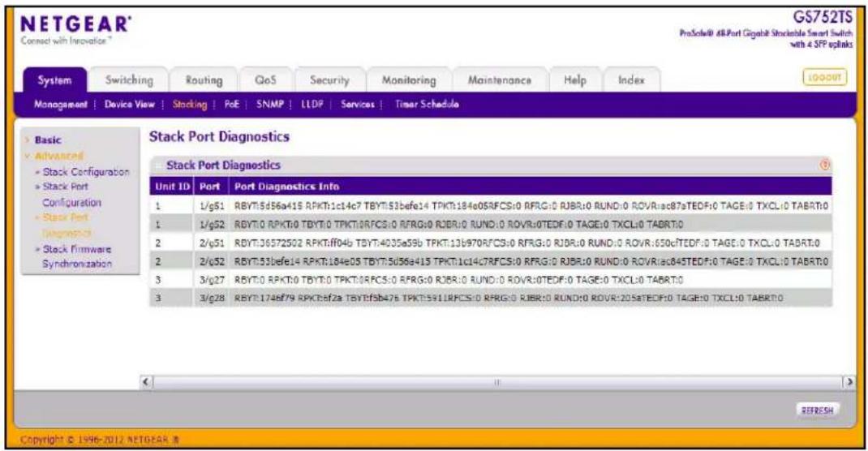Open the Index tab
This screenshot has width=868, height=451.
pos(631,80)
